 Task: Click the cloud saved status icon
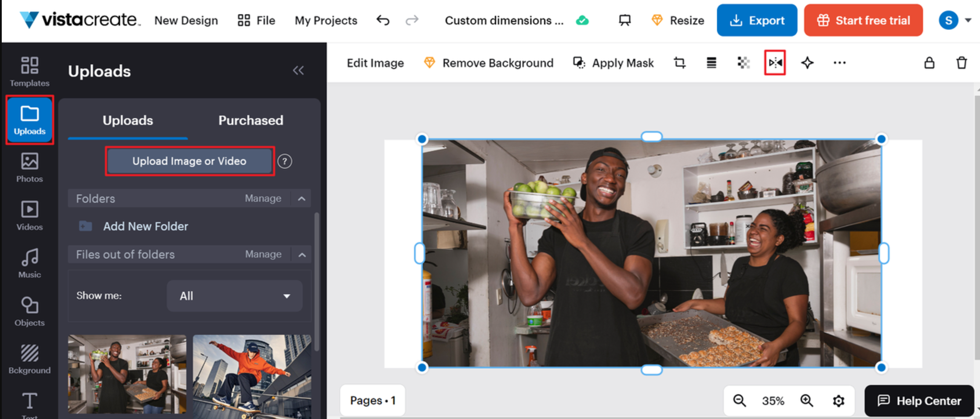[582, 20]
